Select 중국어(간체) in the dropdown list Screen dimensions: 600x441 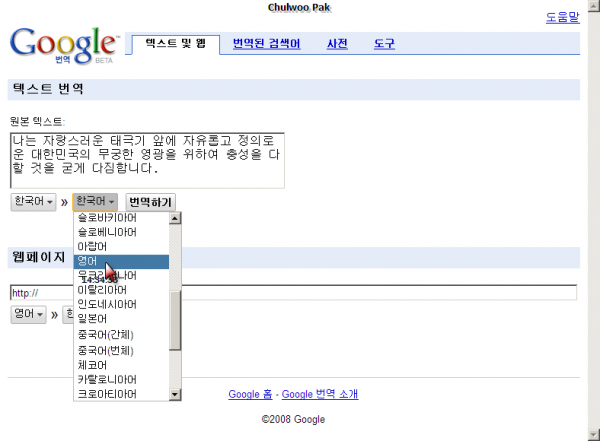(x=121, y=335)
